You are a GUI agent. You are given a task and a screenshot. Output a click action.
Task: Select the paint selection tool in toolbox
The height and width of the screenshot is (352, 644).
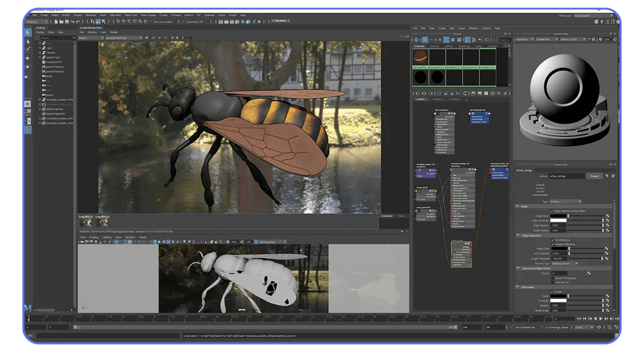point(28,50)
